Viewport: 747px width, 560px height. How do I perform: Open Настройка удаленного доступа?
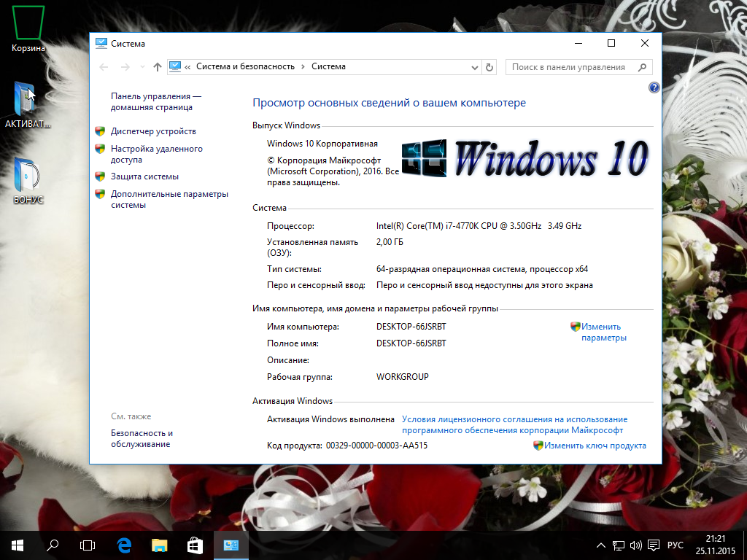point(157,155)
